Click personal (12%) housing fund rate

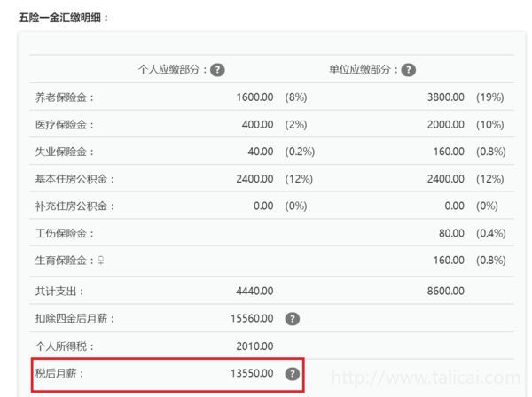299,179
